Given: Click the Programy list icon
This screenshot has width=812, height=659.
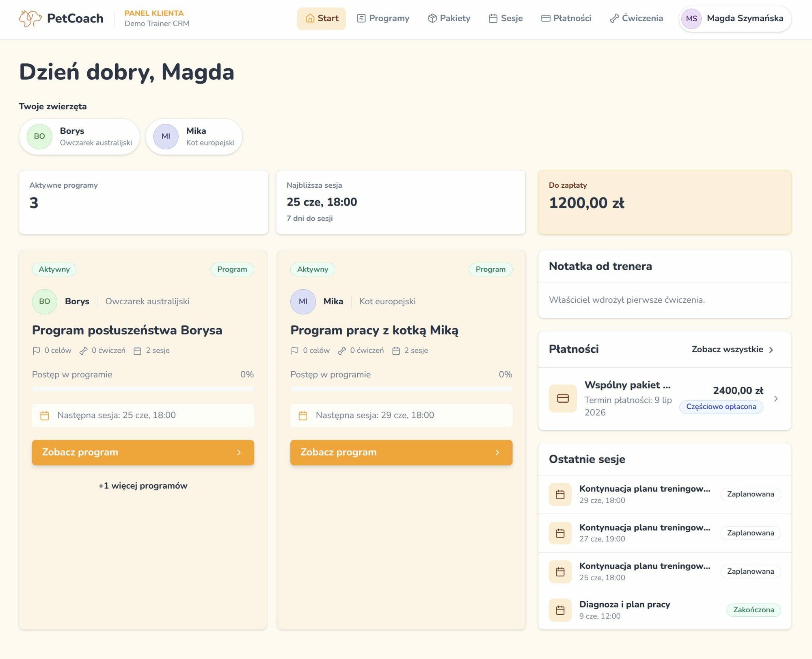Looking at the screenshot, I should pyautogui.click(x=361, y=18).
